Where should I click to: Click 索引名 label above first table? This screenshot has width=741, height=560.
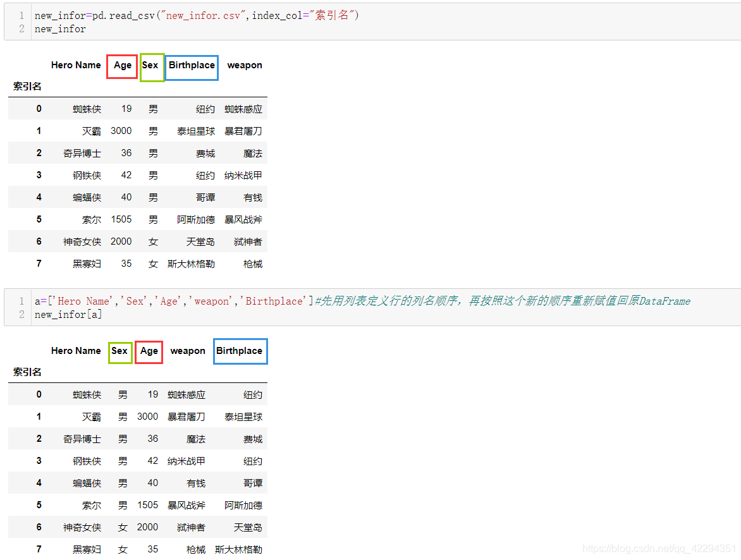(27, 86)
